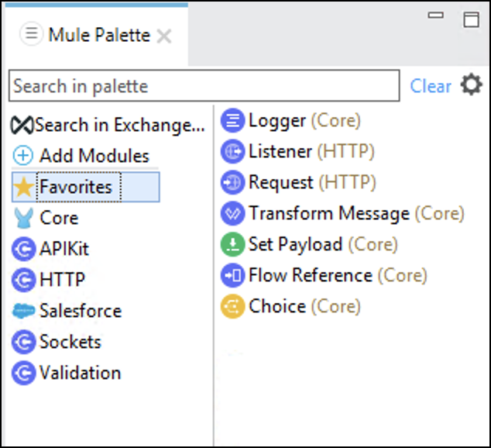Click the Transform Message component icon
The image size is (491, 448).
click(232, 213)
